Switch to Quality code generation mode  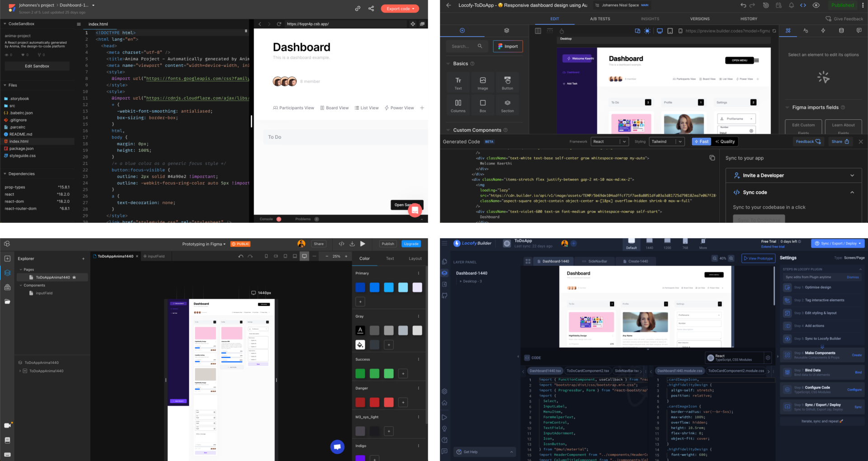(725, 141)
